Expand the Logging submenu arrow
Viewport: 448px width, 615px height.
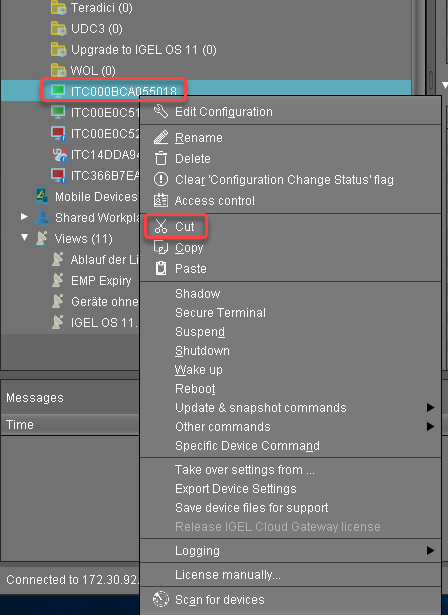[x=431, y=551]
